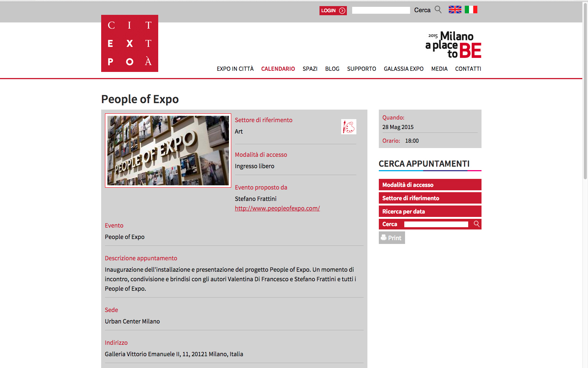
Task: Click the sidebar Cerca text field
Action: point(436,224)
